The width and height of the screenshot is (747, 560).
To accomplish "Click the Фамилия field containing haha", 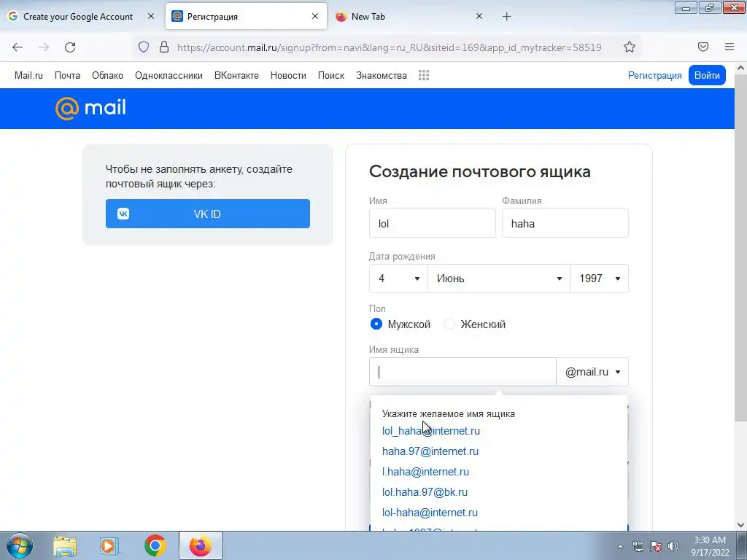I will coord(565,223).
